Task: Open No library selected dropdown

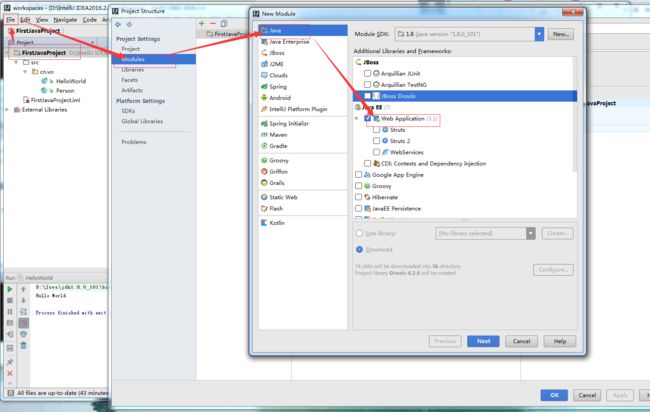Action: [531, 233]
